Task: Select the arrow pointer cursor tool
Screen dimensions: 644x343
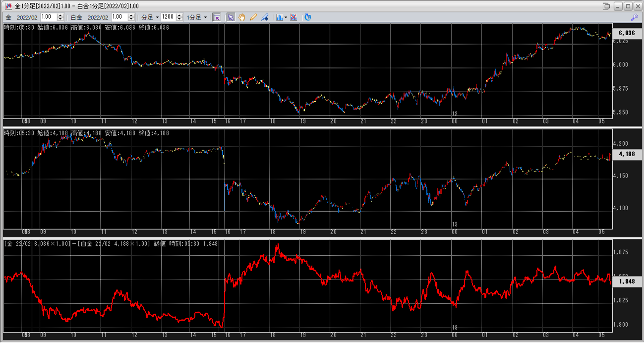Action: 231,17
